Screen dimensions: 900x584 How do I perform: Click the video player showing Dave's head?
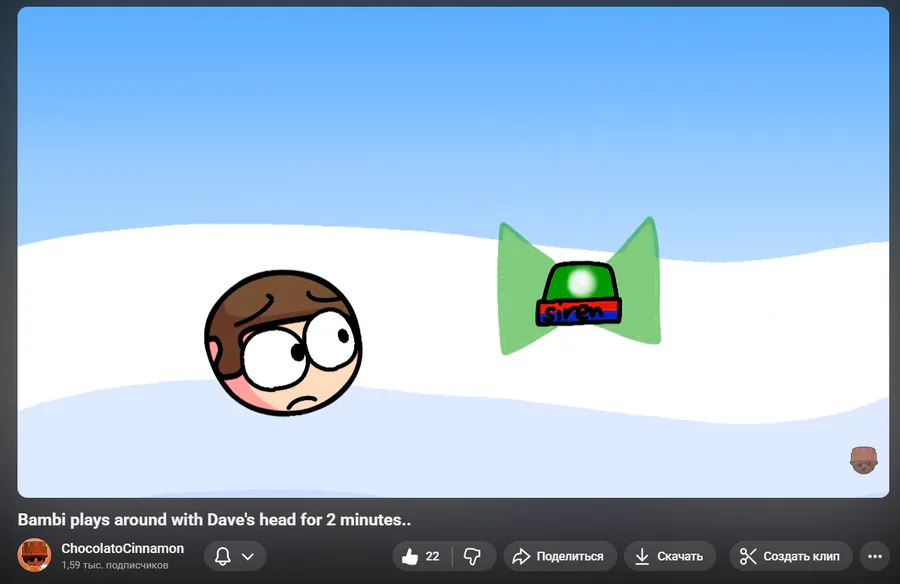tap(453, 252)
